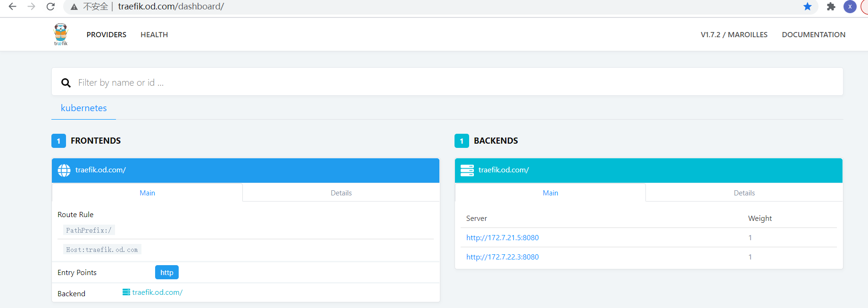
Task: Click the Traefik gopher logo
Action: pos(61,34)
